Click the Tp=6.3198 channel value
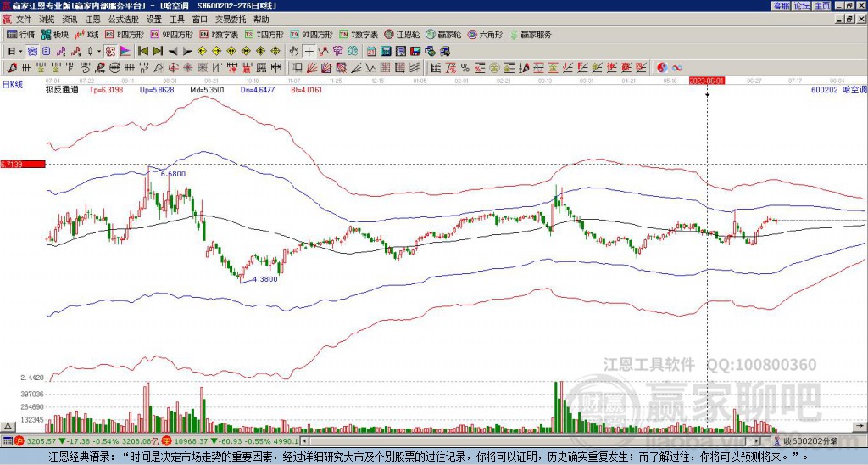 [106, 89]
